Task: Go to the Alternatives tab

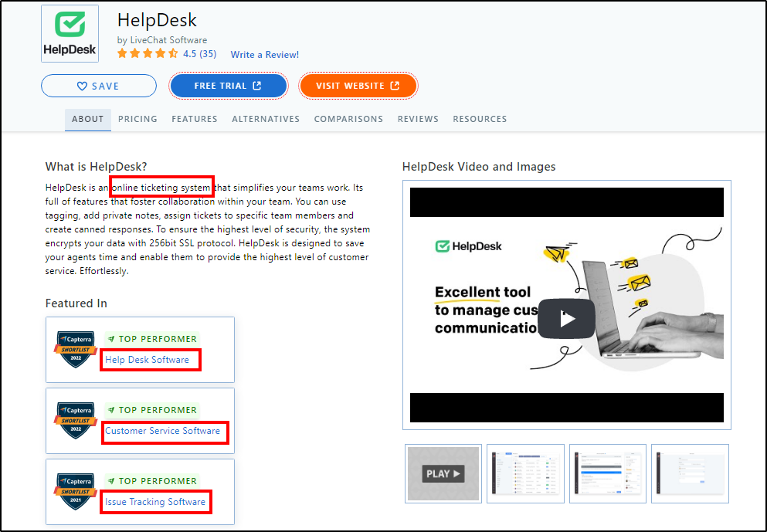Action: tap(266, 119)
